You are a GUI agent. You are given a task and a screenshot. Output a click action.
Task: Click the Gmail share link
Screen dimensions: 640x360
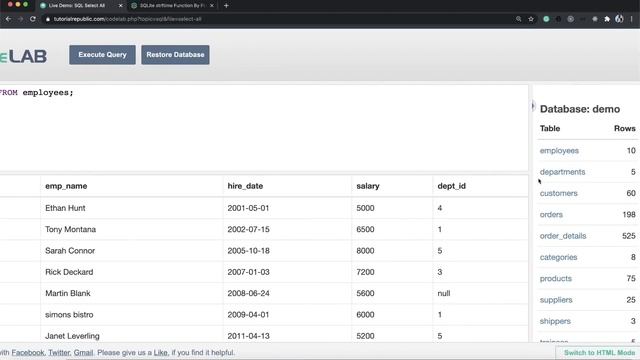point(83,353)
